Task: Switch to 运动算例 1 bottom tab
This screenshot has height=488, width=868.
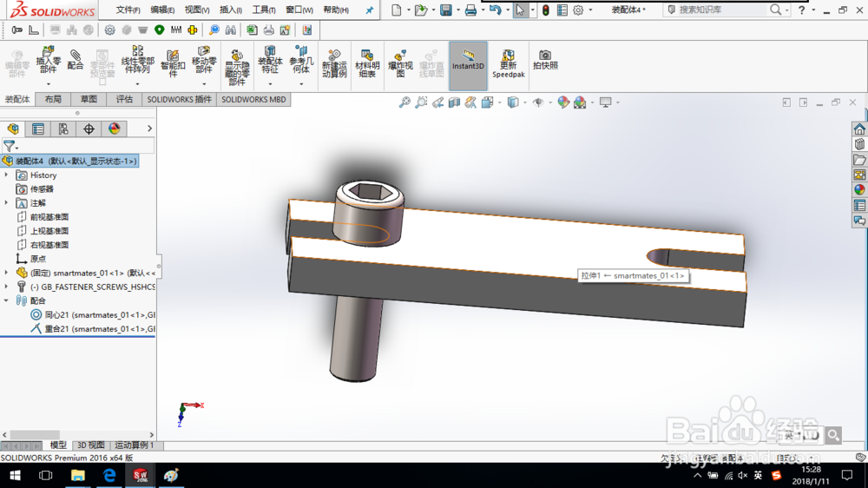Action: (x=134, y=445)
